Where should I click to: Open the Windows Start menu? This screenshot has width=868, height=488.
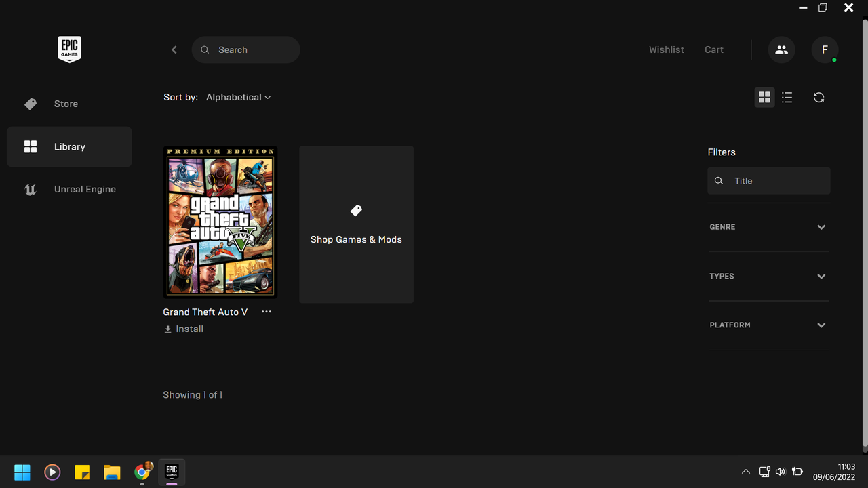point(22,472)
